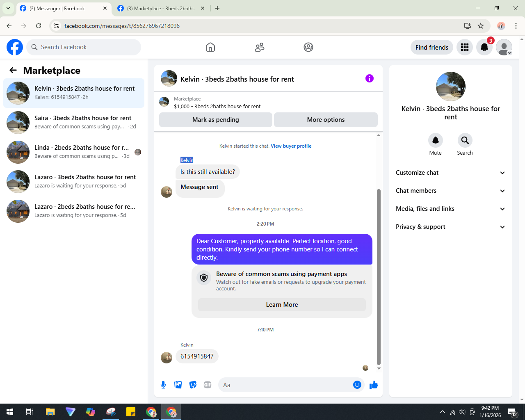Click the 'Is this still available?' message
Image resolution: width=525 pixels, height=420 pixels.
(208, 172)
